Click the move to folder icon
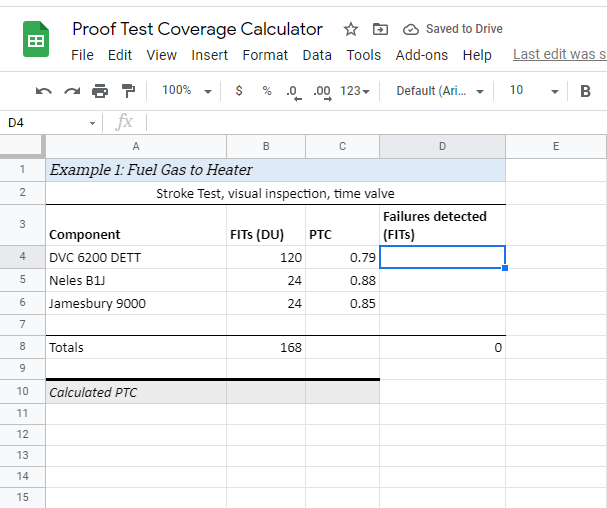Image resolution: width=607 pixels, height=508 pixels. pos(380,29)
